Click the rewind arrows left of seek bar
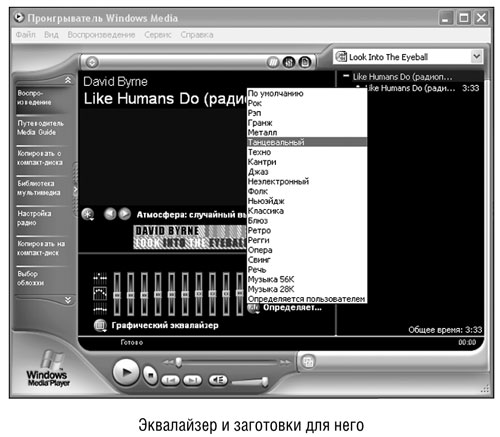 click(x=168, y=362)
